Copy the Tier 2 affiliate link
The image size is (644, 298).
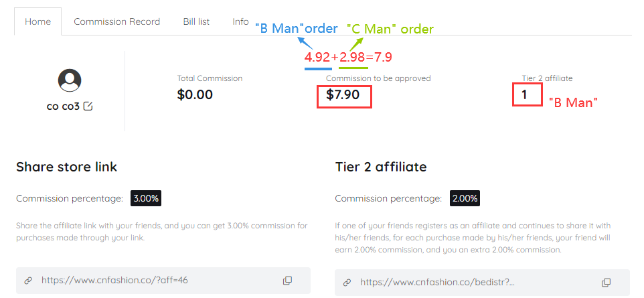pyautogui.click(x=607, y=283)
